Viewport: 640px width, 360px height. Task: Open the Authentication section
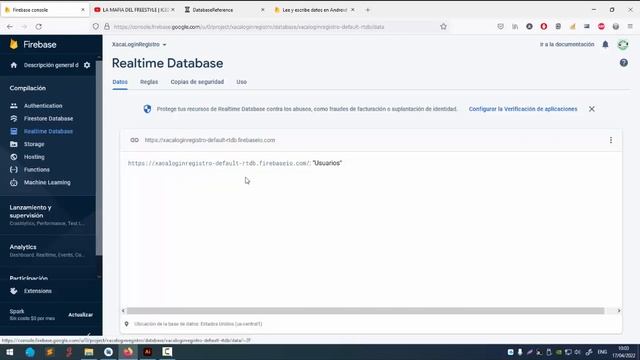click(x=43, y=106)
